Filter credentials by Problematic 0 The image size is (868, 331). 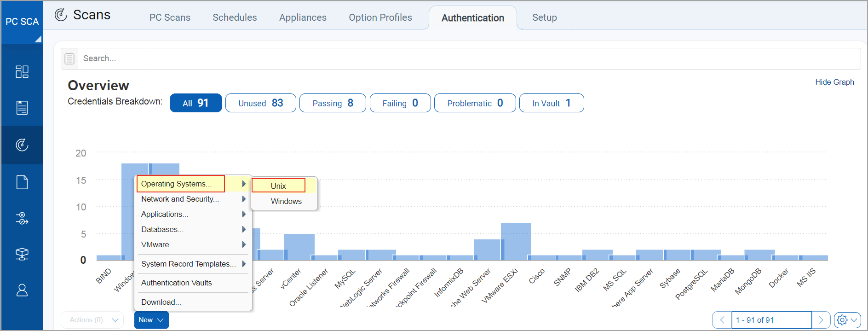(475, 103)
